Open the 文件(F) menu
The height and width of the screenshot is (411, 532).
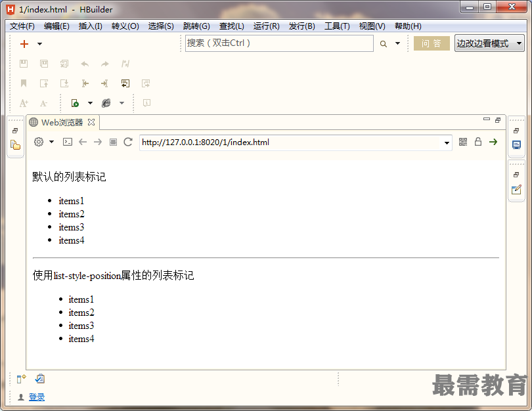coord(22,26)
